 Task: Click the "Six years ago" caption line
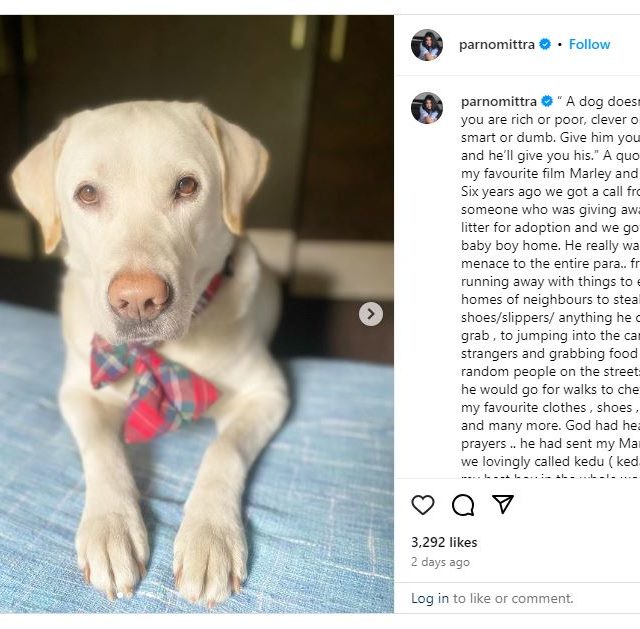550,191
